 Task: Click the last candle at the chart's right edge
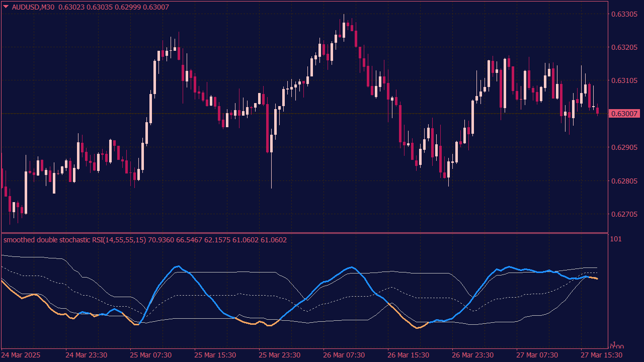coord(598,110)
